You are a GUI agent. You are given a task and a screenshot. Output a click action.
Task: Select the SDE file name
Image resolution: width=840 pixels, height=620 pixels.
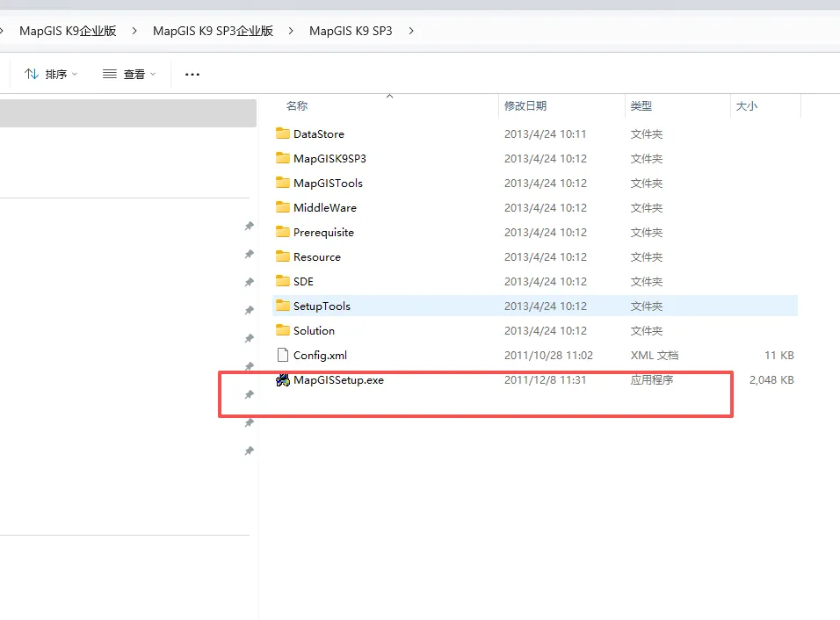coord(303,282)
